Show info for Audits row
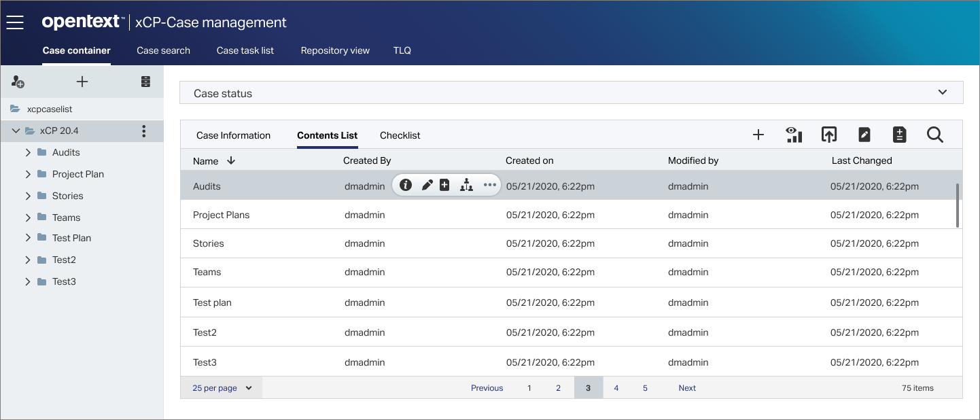The width and height of the screenshot is (980, 420). (x=406, y=185)
